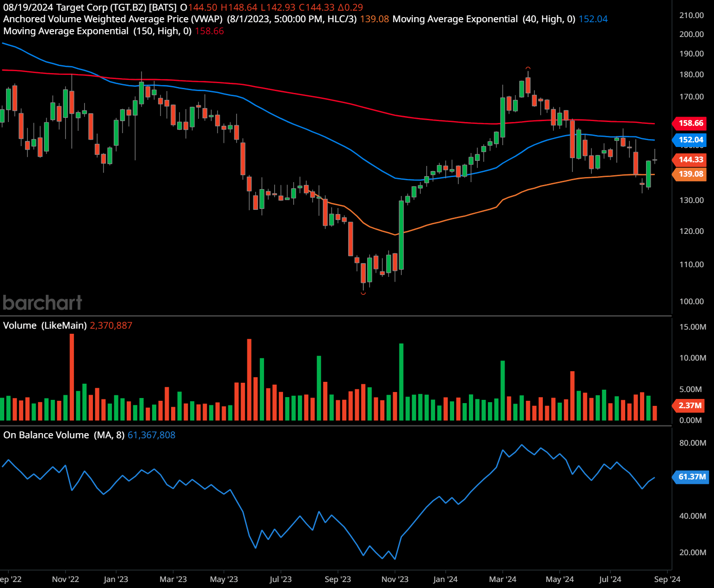Image resolution: width=714 pixels, height=588 pixels.
Task: Click the blue 61.37M OBV tag
Action: (689, 477)
